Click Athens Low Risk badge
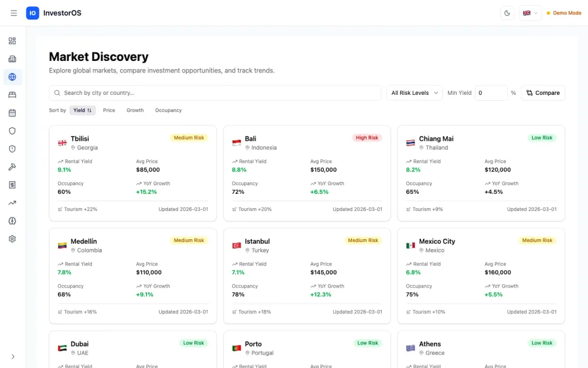The image size is (588, 368). pos(542,343)
